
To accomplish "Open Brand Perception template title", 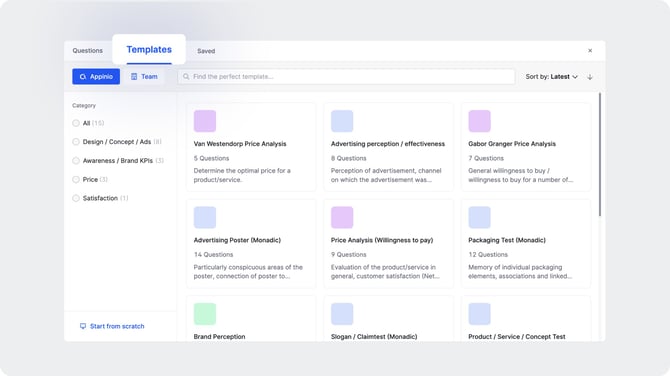I will point(220,337).
